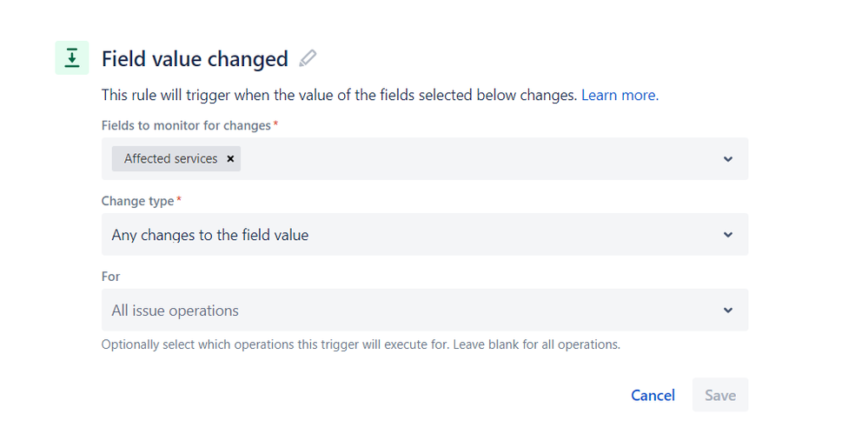The height and width of the screenshot is (421, 868).
Task: Remove the Affected services tag with its x
Action: pyautogui.click(x=230, y=159)
